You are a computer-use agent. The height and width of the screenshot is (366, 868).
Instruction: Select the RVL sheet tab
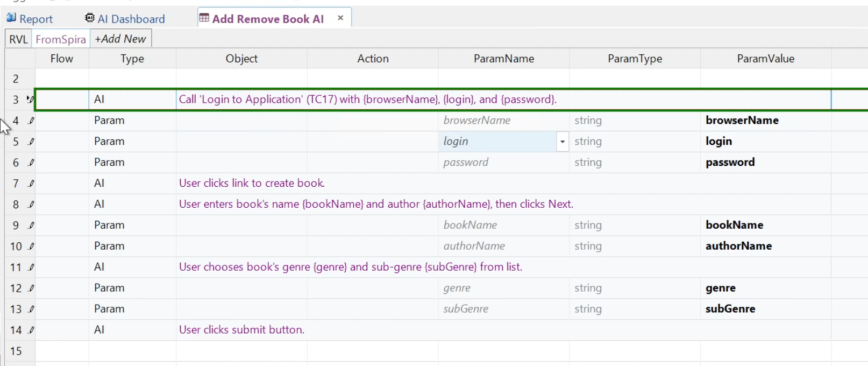(x=18, y=39)
